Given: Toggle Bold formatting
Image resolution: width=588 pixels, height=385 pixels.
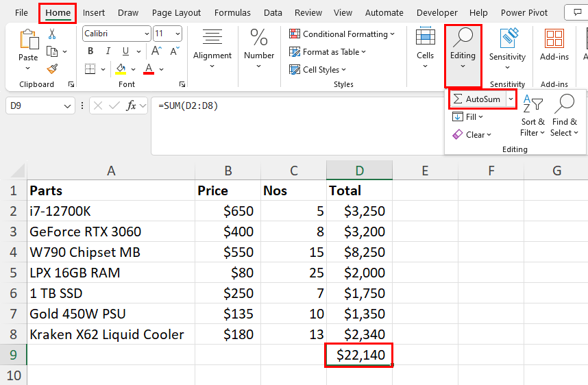Looking at the screenshot, I should click(90, 51).
